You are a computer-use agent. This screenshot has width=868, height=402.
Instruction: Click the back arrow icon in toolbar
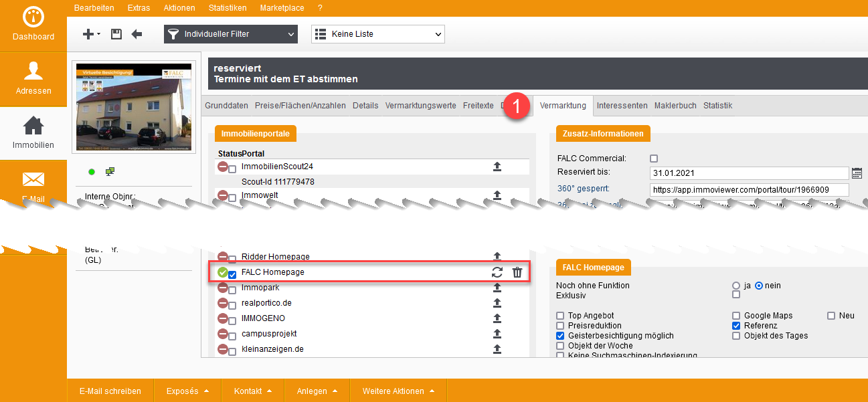137,34
